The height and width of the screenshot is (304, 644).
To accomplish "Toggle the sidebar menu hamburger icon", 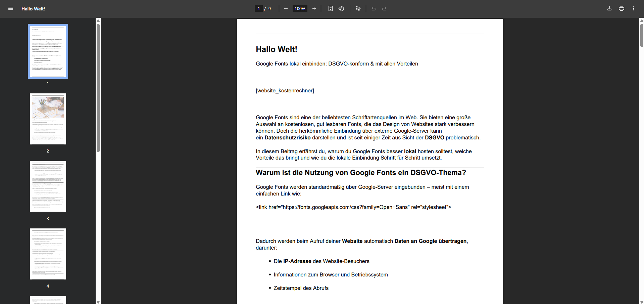I will pos(11,8).
